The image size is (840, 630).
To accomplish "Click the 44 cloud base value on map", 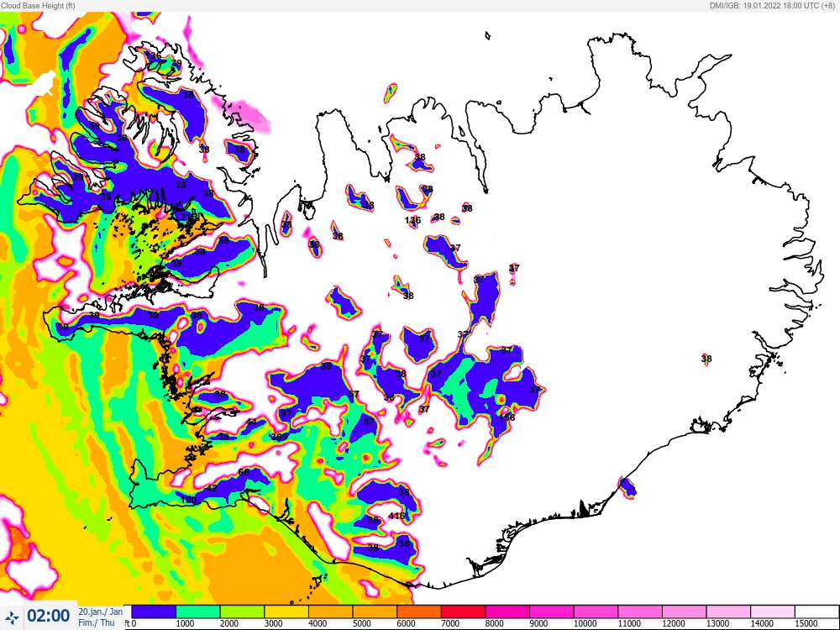I will (x=251, y=422).
